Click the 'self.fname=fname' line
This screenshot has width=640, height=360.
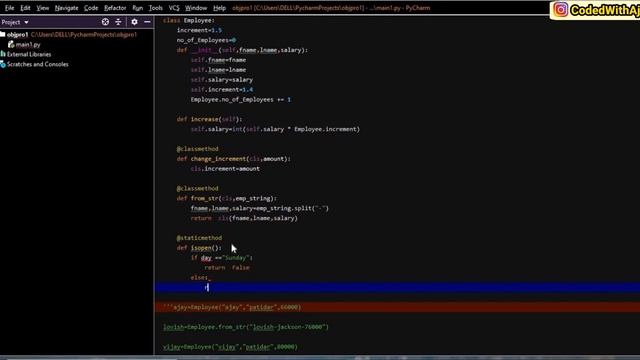point(218,60)
